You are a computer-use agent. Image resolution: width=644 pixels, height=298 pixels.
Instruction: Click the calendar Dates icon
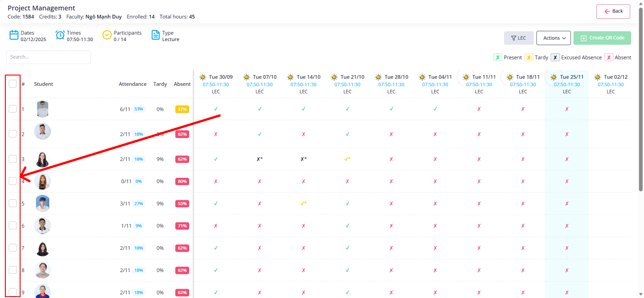tap(14, 35)
